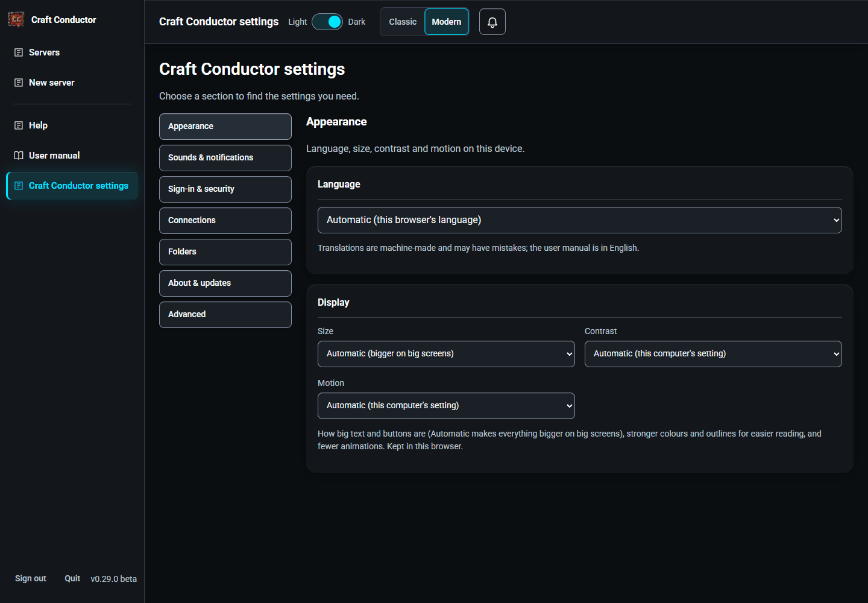This screenshot has height=603, width=868.
Task: Show About & updates section
Action: coord(225,283)
